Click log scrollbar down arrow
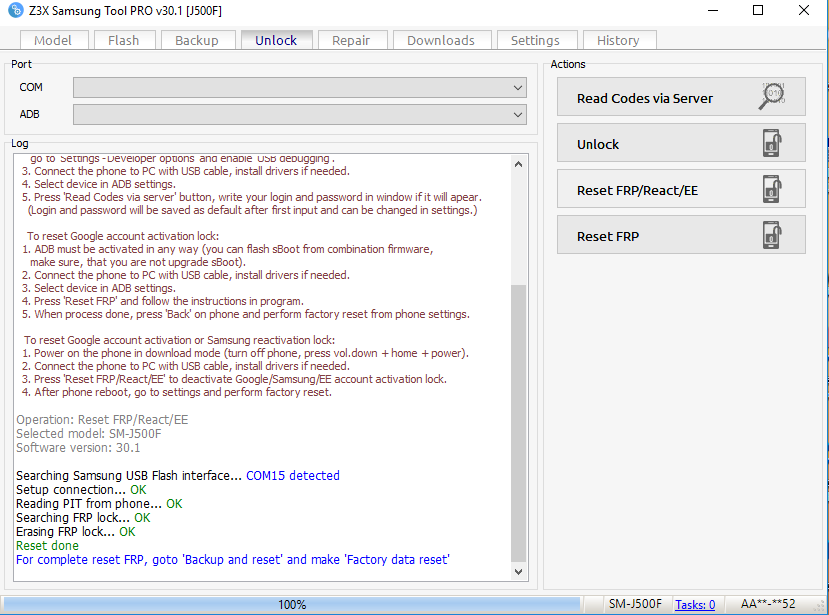 click(x=519, y=572)
